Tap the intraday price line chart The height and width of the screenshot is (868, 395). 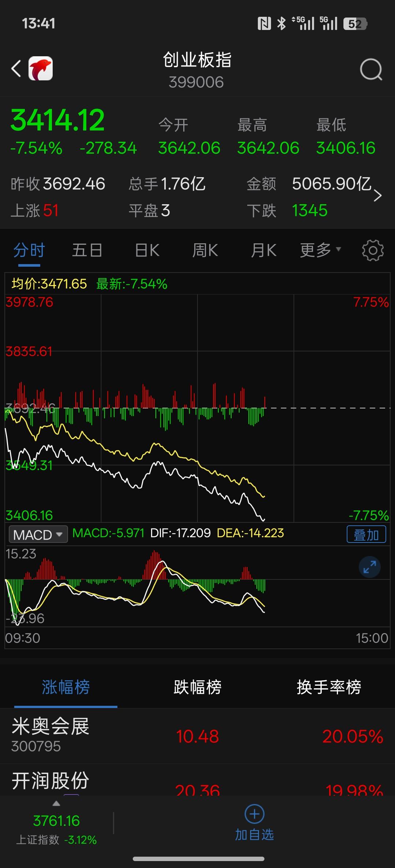tap(197, 408)
